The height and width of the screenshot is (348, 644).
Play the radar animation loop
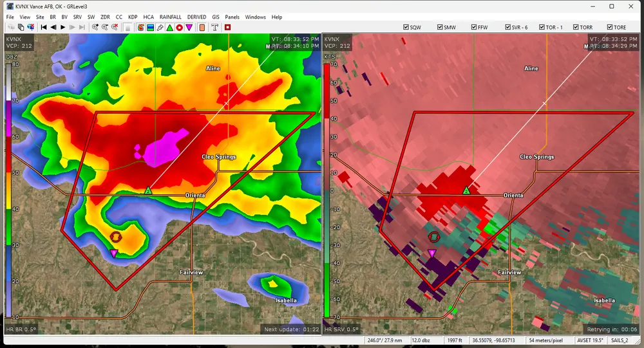[x=62, y=28]
